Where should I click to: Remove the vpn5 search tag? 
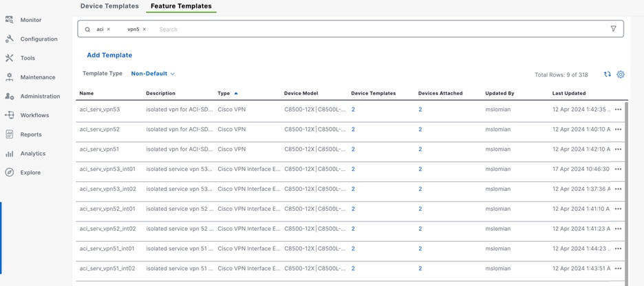[144, 29]
